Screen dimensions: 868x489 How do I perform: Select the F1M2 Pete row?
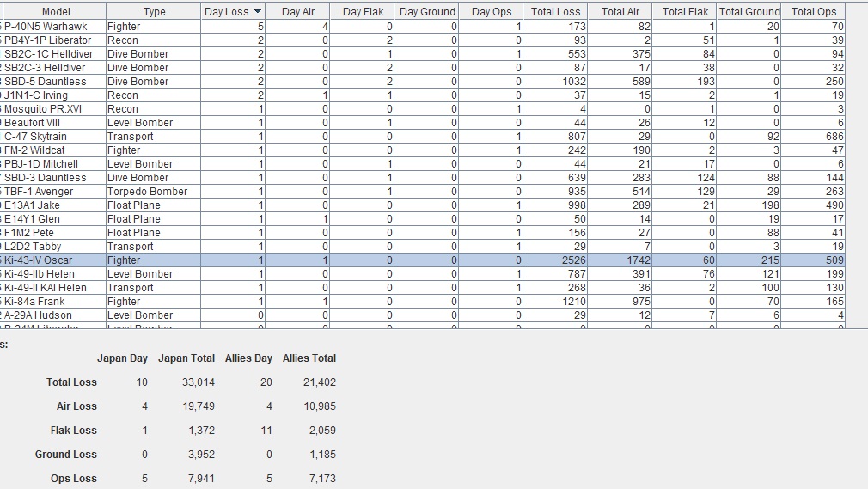coord(424,233)
